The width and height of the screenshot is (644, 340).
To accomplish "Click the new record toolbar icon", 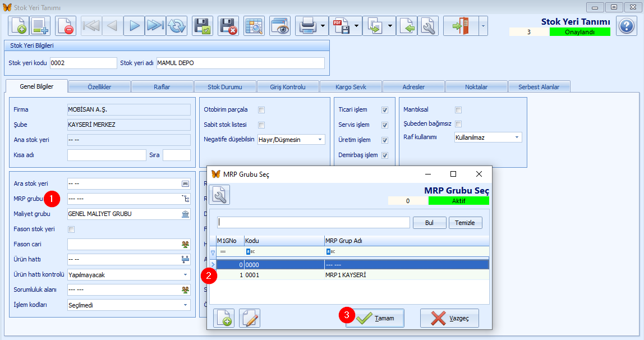I will (x=19, y=26).
